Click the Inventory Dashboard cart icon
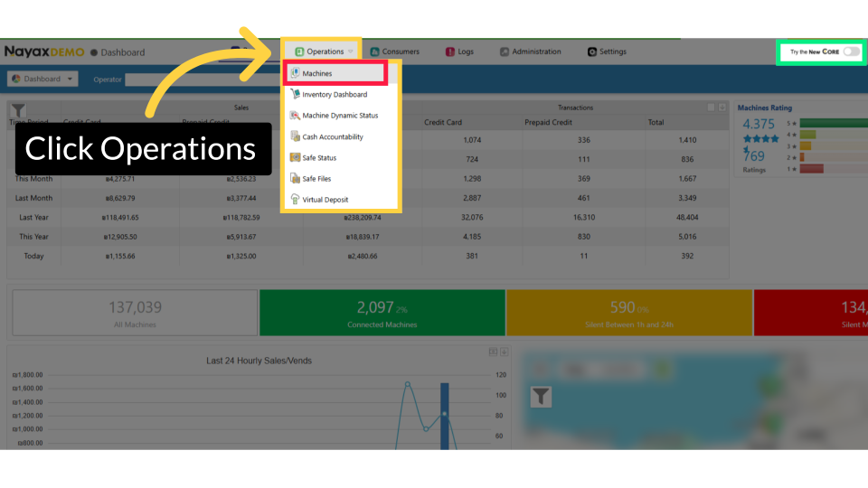868x488 pixels. pos(296,94)
